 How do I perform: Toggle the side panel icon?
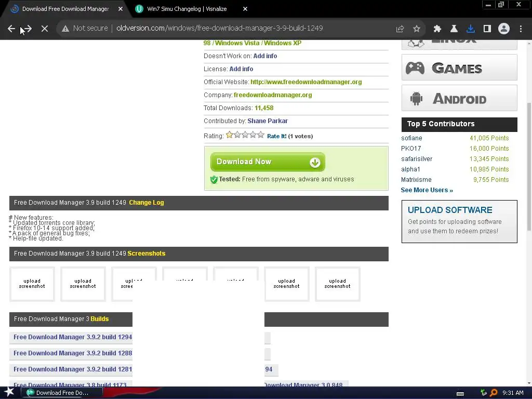coord(487,29)
